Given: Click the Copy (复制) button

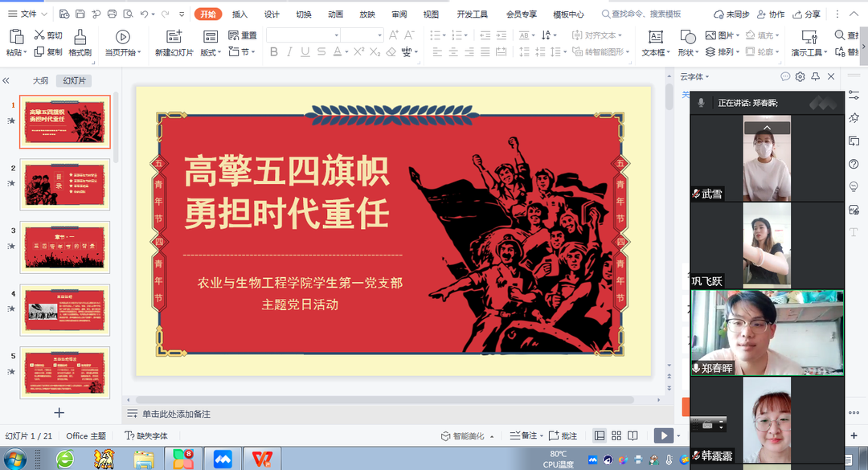Looking at the screenshot, I should click(x=48, y=52).
